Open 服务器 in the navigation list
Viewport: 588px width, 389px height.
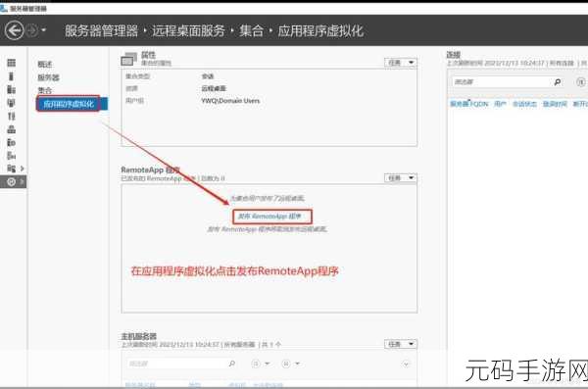click(48, 77)
